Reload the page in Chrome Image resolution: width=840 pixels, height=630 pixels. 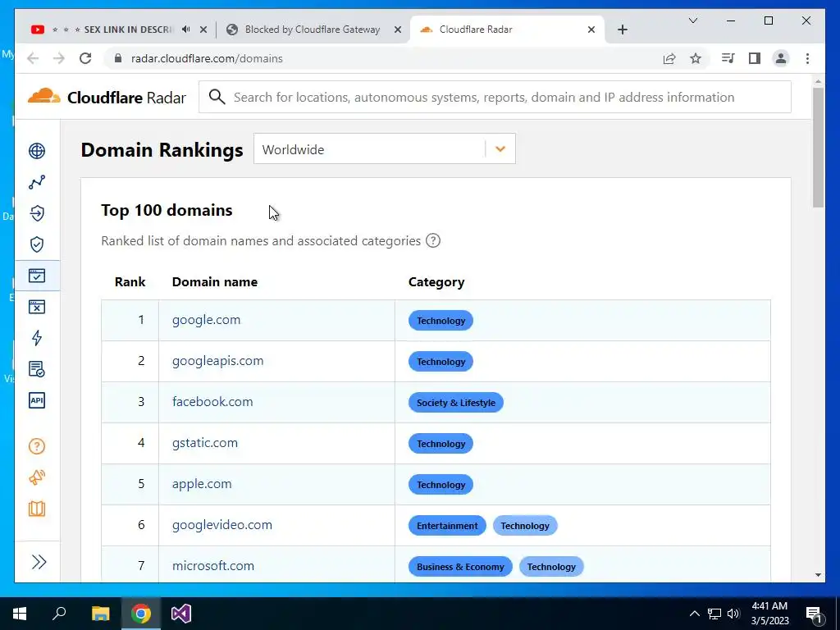click(85, 58)
